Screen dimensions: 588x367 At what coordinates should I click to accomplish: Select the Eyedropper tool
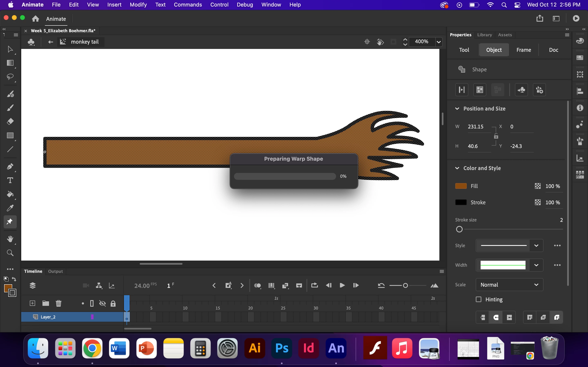(x=10, y=208)
